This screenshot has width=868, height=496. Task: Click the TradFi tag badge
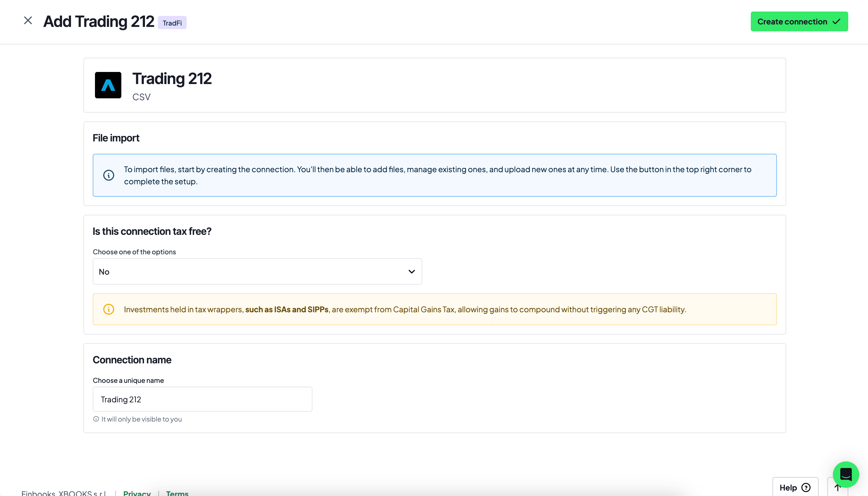[x=172, y=23]
